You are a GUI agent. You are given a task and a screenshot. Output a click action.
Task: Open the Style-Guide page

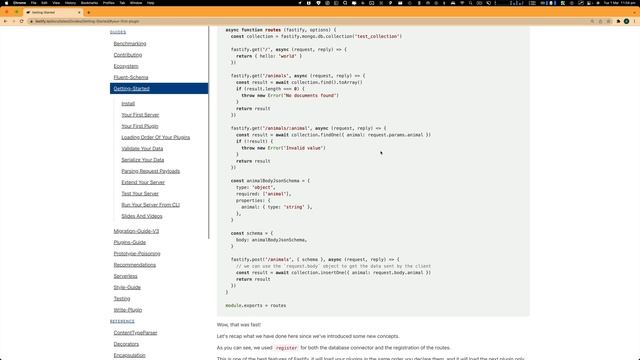click(127, 287)
